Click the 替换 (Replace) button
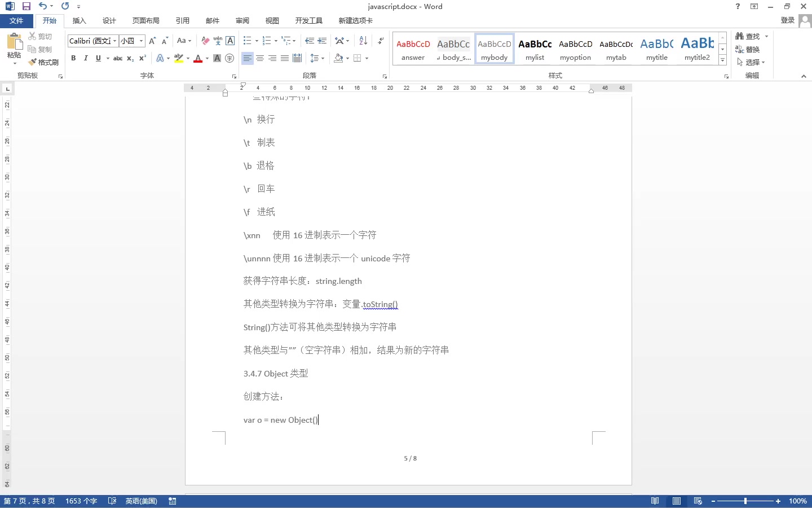The width and height of the screenshot is (812, 508). [748, 49]
